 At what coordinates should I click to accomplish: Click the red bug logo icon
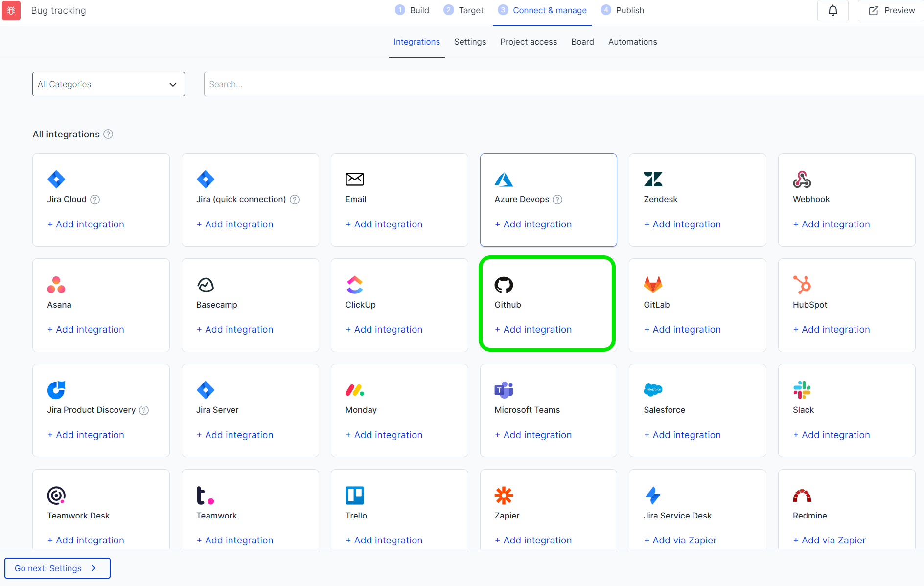coord(11,10)
